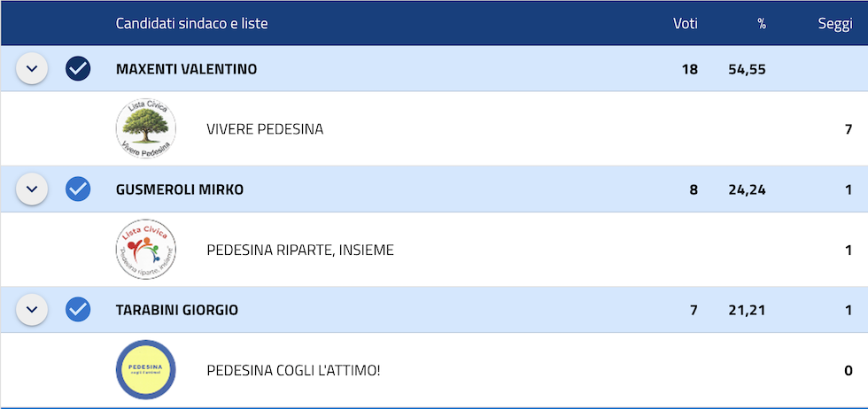Click the Seggi column header
The width and height of the screenshot is (868, 409).
(x=835, y=25)
